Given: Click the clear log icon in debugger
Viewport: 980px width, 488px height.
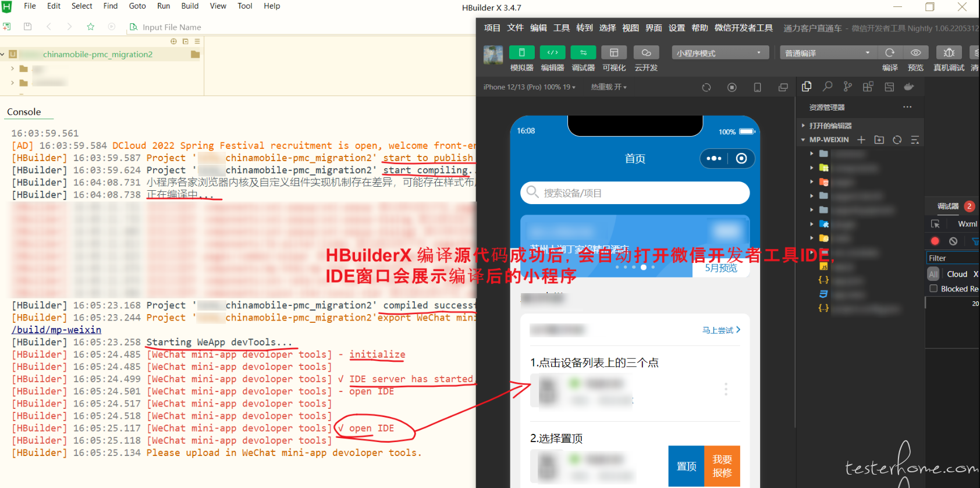Looking at the screenshot, I should (x=953, y=241).
